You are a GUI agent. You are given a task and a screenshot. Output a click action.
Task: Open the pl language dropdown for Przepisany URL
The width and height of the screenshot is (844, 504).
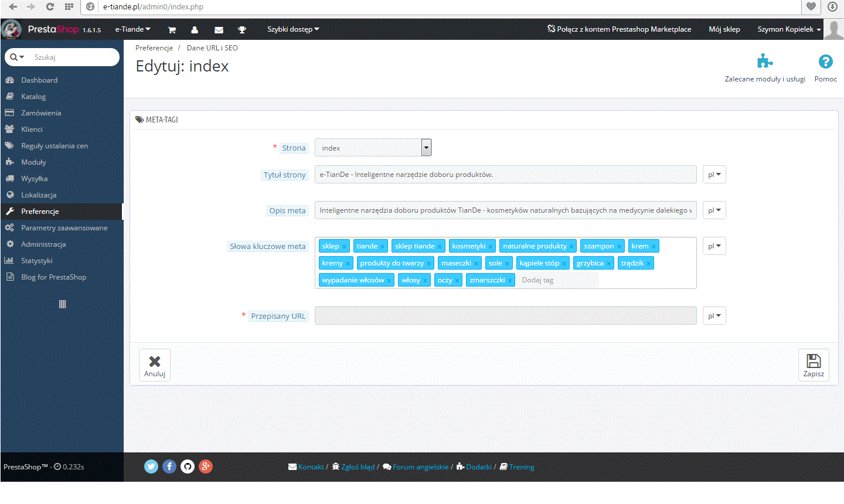714,316
